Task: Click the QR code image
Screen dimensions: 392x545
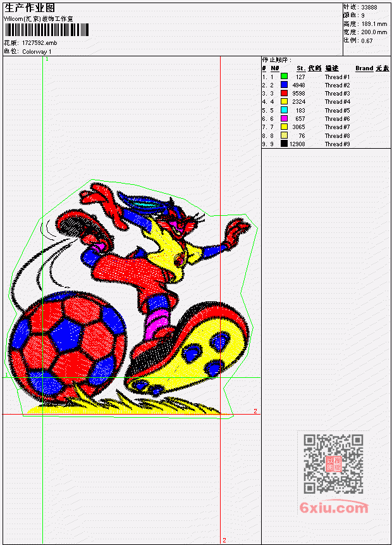Action: click(x=333, y=464)
